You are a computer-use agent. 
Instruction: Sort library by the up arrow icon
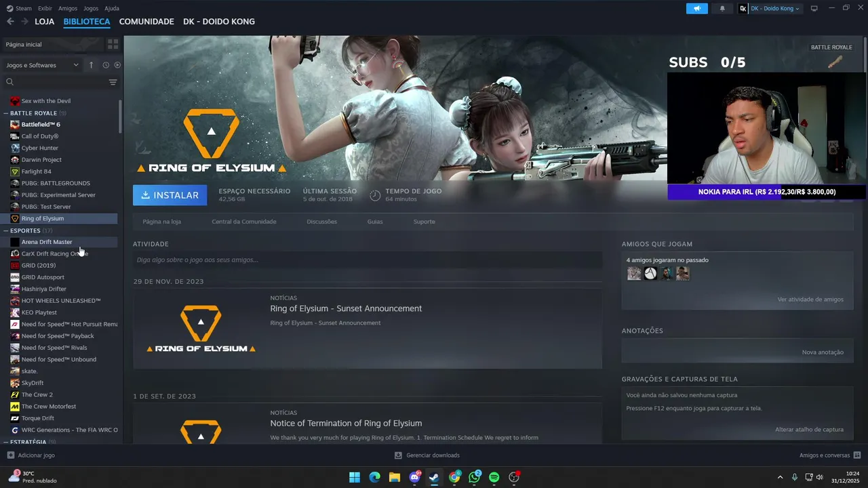[x=91, y=65]
